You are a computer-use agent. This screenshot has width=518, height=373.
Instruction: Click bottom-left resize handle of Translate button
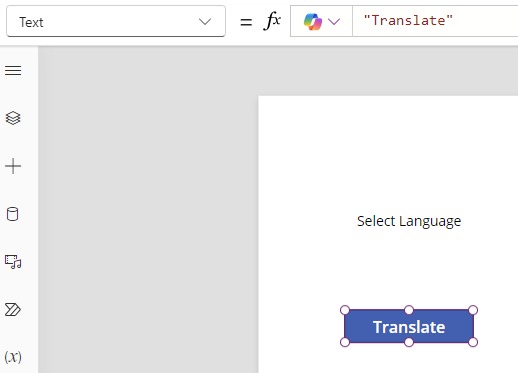click(x=345, y=342)
